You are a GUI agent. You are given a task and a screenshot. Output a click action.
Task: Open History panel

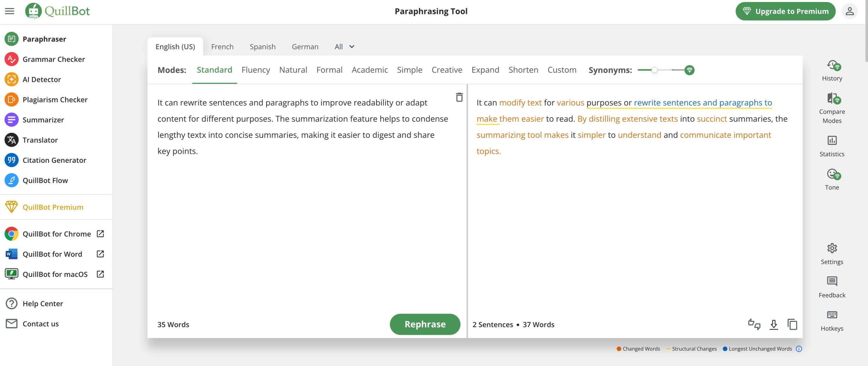(832, 71)
